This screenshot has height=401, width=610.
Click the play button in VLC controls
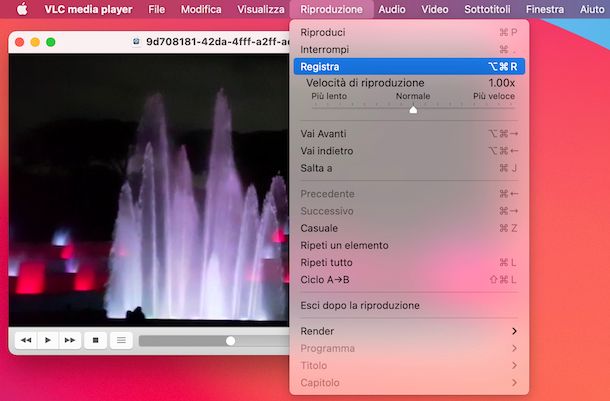[48, 340]
